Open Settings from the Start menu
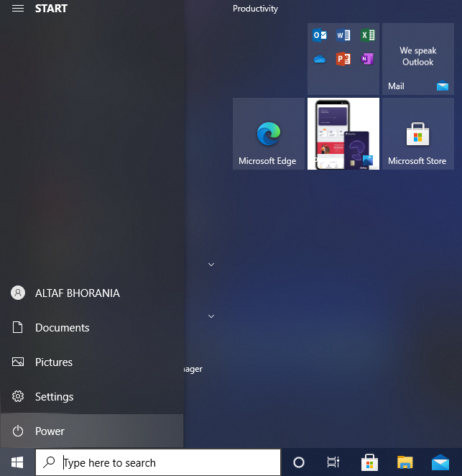This screenshot has height=476, width=462. click(x=92, y=396)
